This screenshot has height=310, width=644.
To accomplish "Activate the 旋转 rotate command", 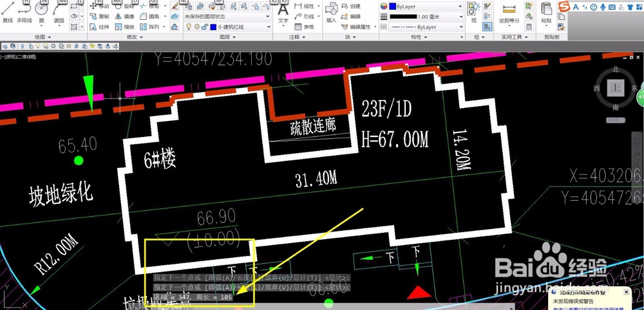I will point(124,6).
